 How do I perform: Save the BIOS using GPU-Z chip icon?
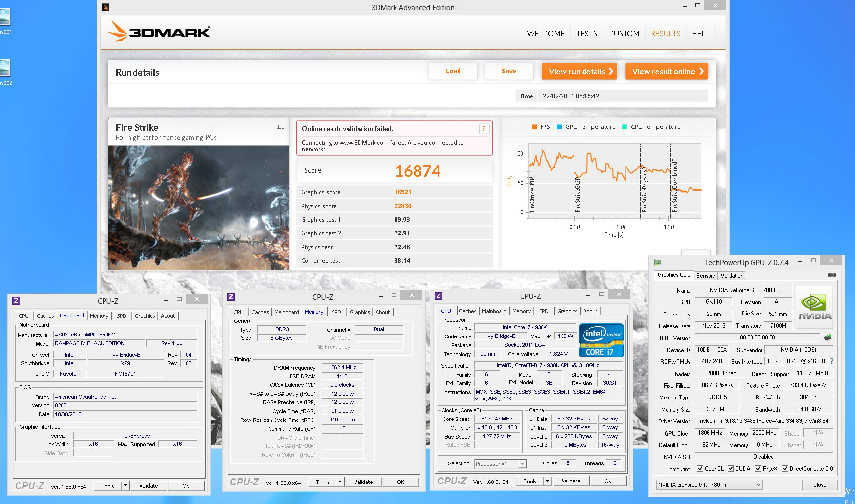pos(828,337)
